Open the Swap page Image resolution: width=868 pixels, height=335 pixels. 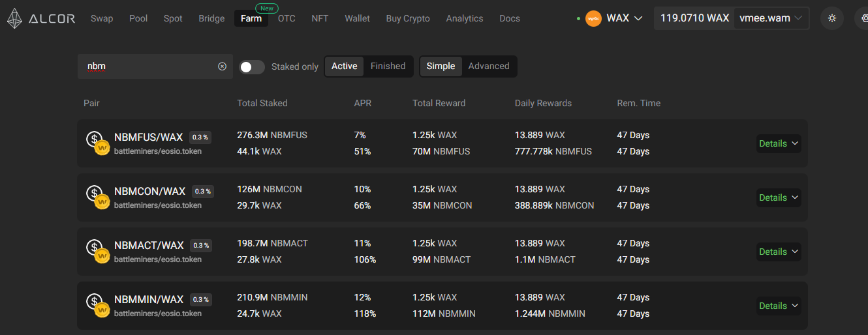coord(102,18)
